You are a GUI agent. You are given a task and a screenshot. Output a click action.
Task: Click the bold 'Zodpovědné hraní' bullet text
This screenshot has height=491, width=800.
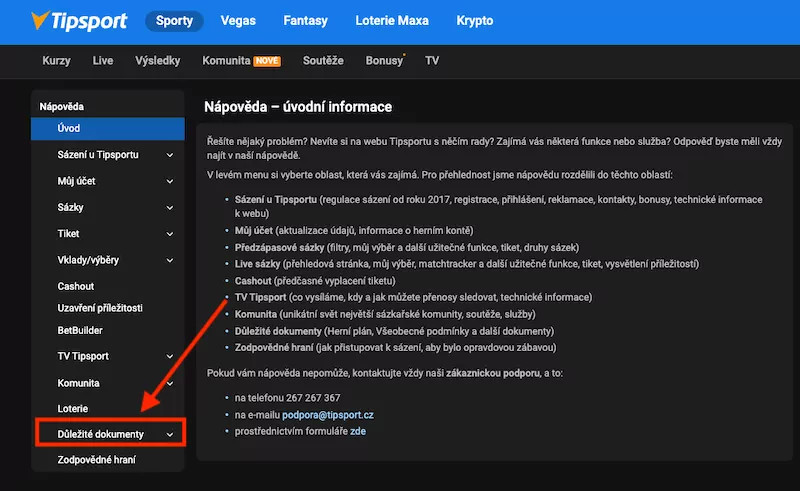tap(274, 348)
